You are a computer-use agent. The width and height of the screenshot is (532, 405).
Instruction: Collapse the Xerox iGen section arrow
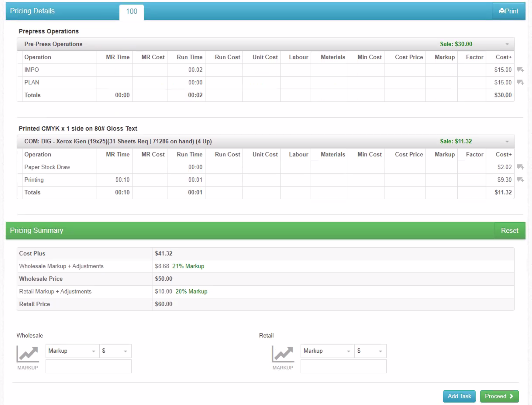pyautogui.click(x=507, y=142)
